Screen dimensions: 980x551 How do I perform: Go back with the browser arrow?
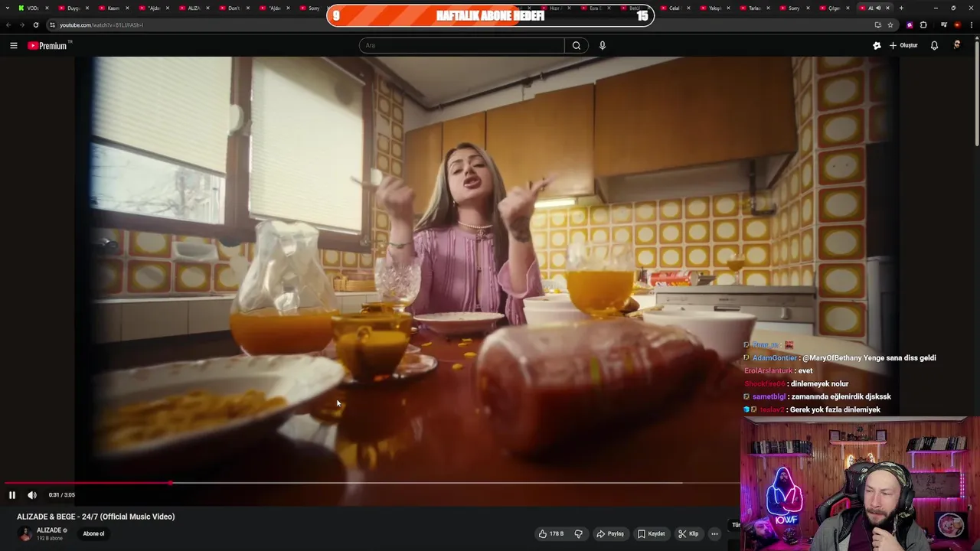coord(8,25)
